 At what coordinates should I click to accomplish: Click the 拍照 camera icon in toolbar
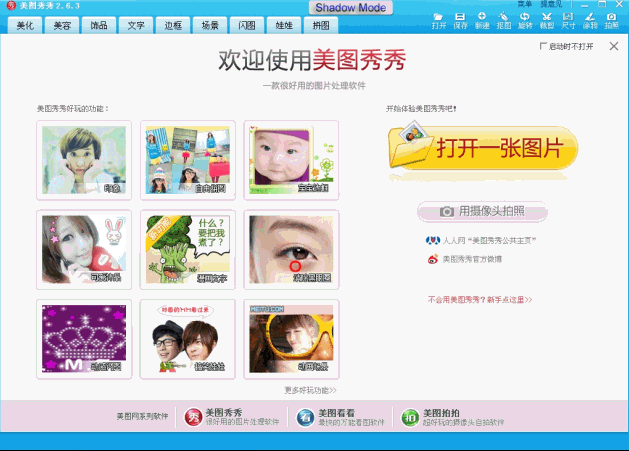(x=611, y=21)
